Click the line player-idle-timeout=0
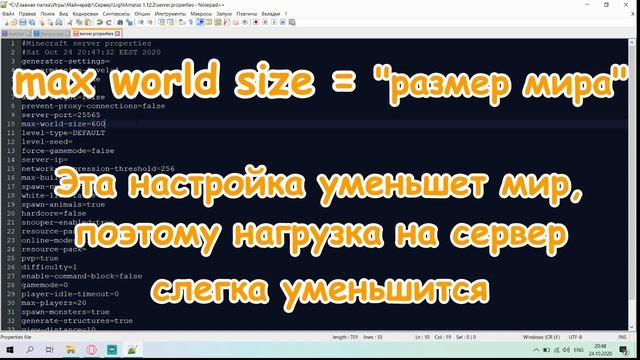 point(70,294)
